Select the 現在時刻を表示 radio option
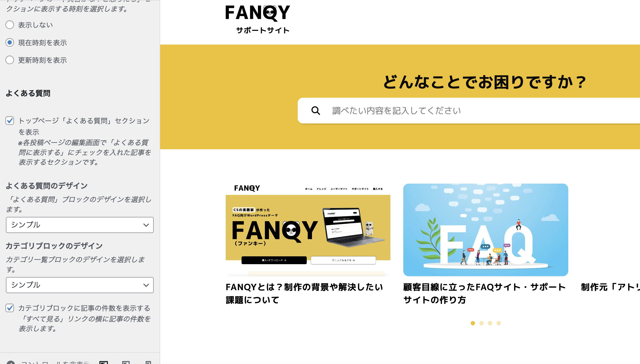640x364 pixels. point(10,42)
